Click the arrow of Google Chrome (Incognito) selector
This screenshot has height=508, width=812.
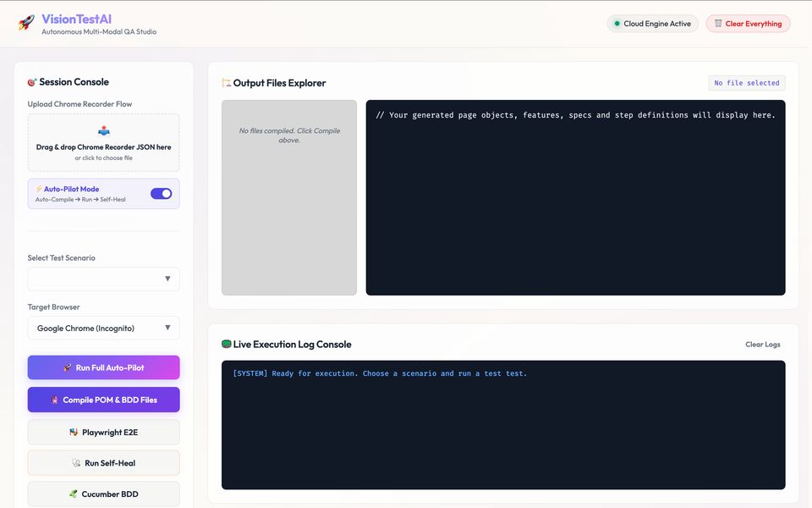coord(167,328)
